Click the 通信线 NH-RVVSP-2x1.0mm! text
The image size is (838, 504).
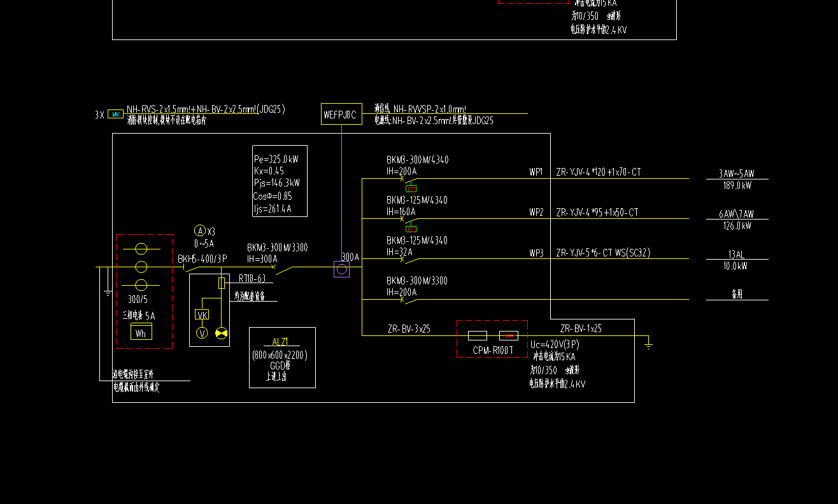point(420,109)
